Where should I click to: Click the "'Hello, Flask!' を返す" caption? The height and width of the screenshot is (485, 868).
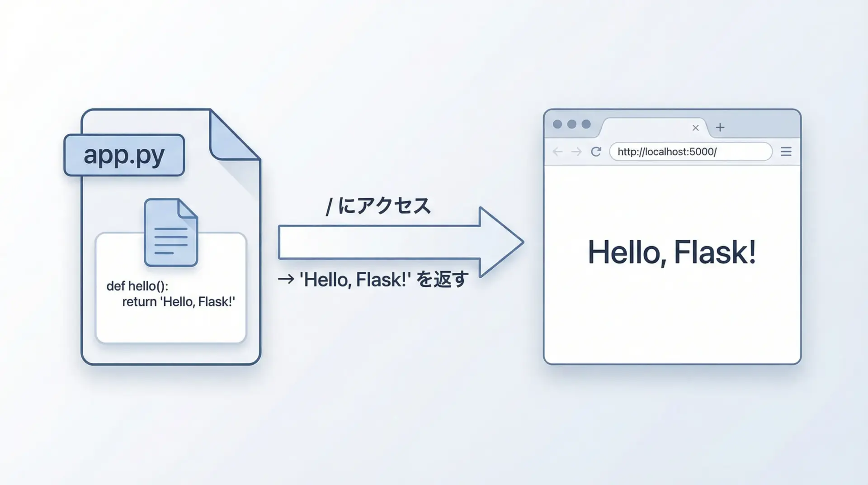coord(383,280)
